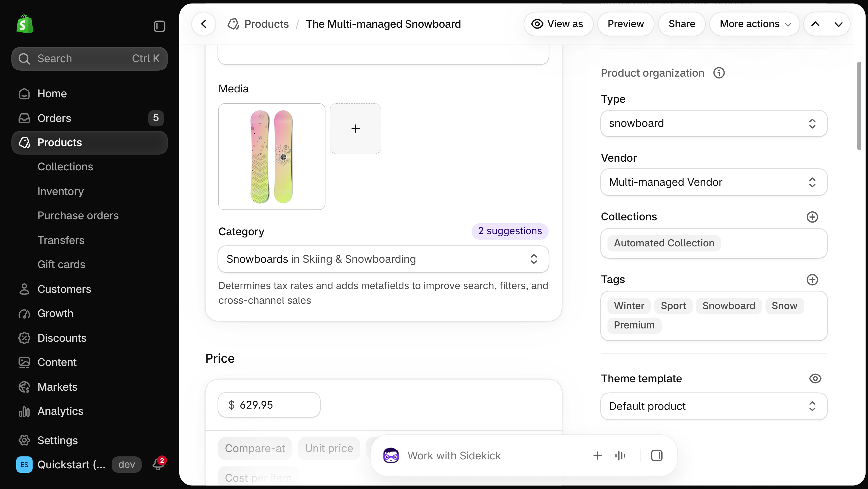Click the Share button
The height and width of the screenshot is (489, 868).
click(x=682, y=24)
